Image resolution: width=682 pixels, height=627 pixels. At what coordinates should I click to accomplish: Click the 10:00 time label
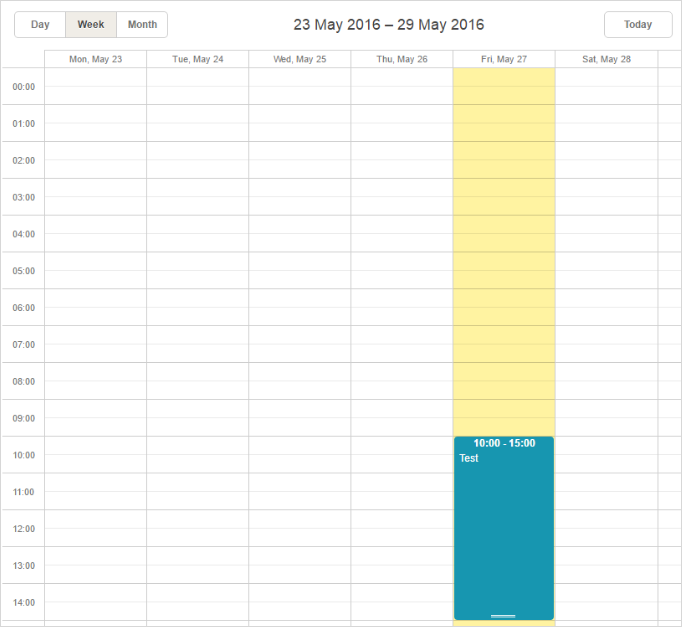click(x=23, y=455)
